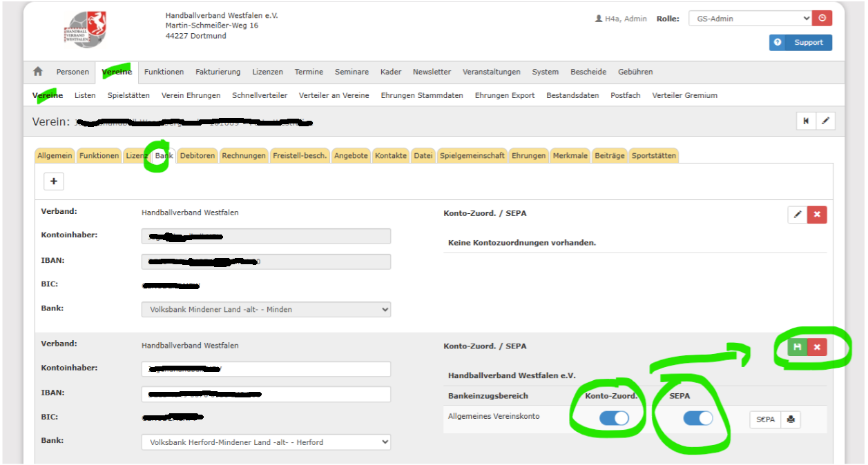Click the plus icon to add bank account

click(53, 181)
